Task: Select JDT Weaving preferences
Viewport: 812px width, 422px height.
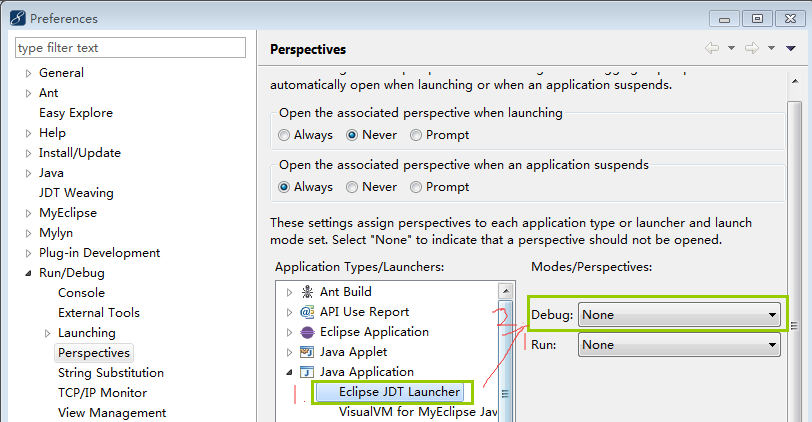Action: tap(76, 193)
